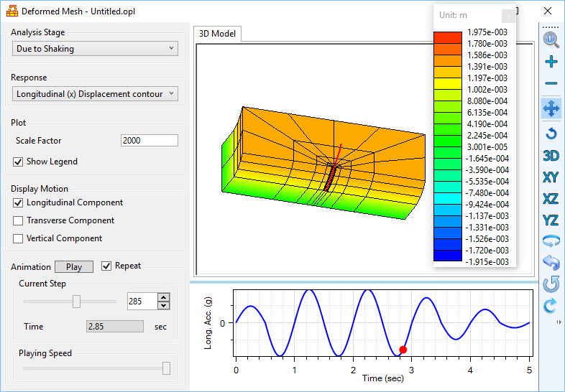The width and height of the screenshot is (565, 392).
Task: Select the pan move tool
Action: pyautogui.click(x=551, y=108)
